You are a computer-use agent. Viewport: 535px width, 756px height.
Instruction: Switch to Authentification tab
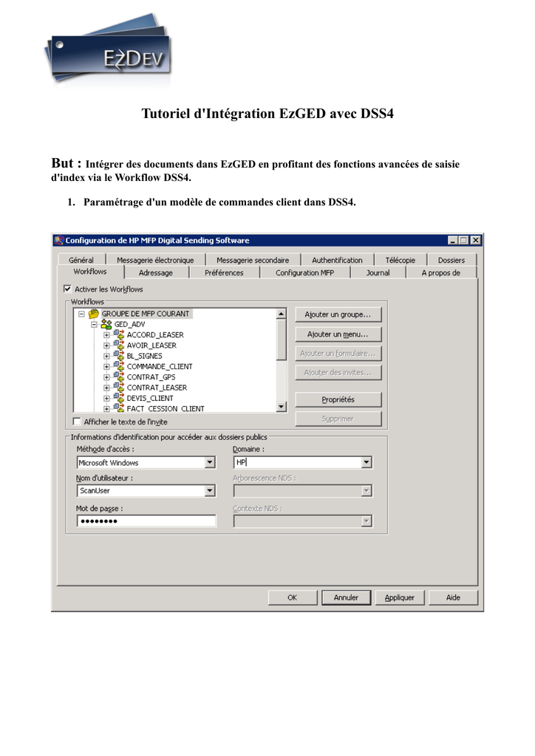tap(337, 260)
